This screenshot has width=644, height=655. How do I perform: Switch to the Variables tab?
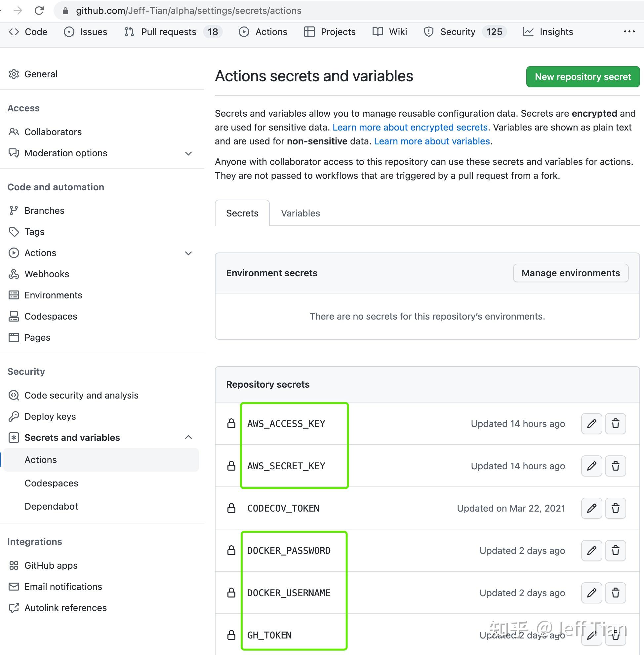tap(300, 213)
